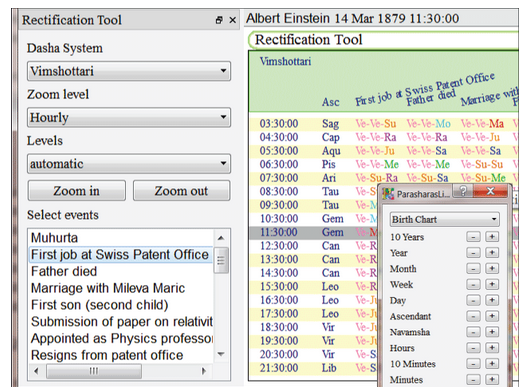Click events list horizontal scrollbar thumb
Viewport: 525px width, 387px height.
pyautogui.click(x=94, y=371)
